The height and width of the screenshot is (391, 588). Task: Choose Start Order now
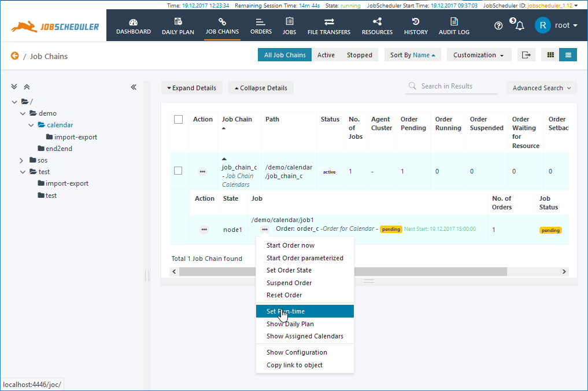[x=291, y=245]
